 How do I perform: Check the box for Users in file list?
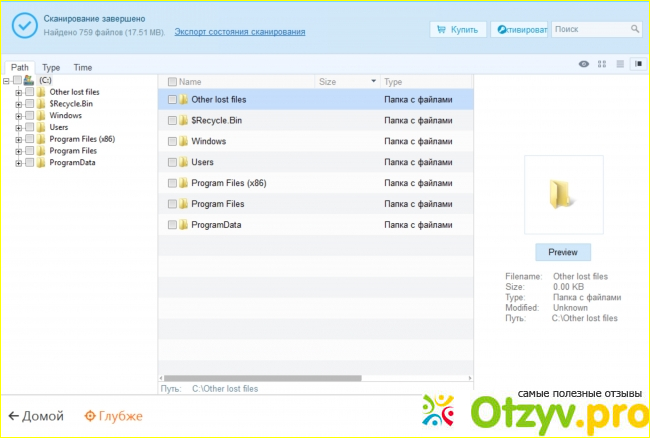(172, 162)
